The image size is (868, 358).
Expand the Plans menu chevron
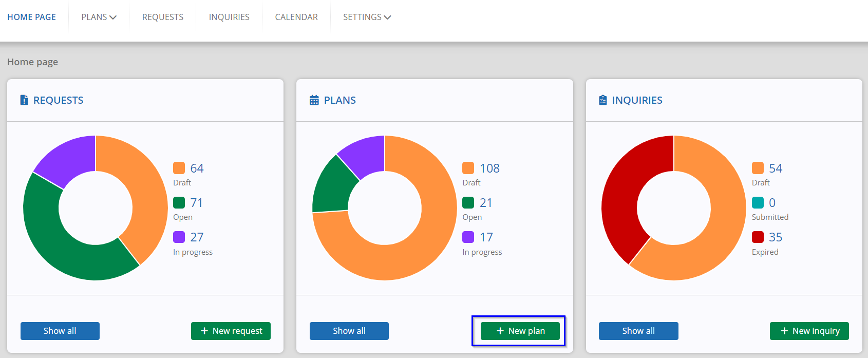pos(113,17)
